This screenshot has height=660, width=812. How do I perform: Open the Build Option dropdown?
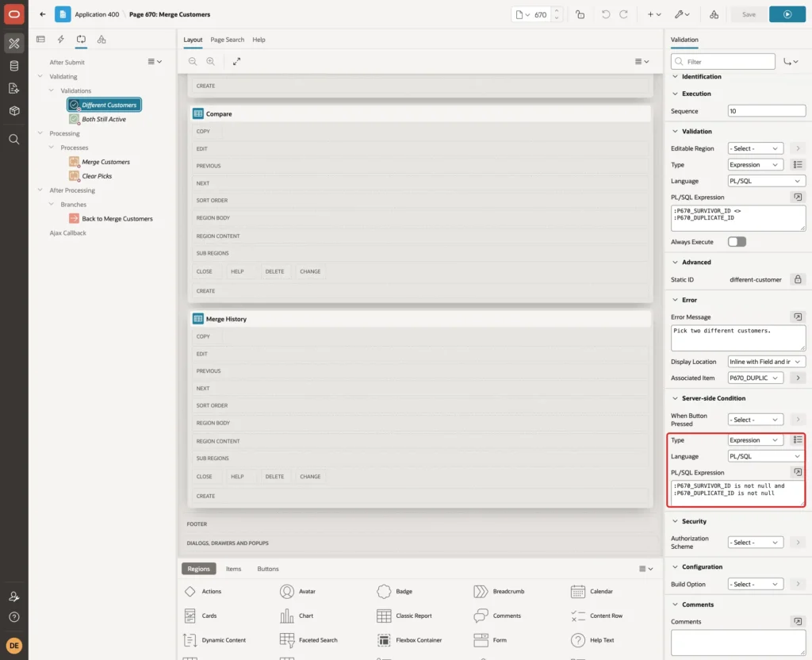(x=755, y=584)
